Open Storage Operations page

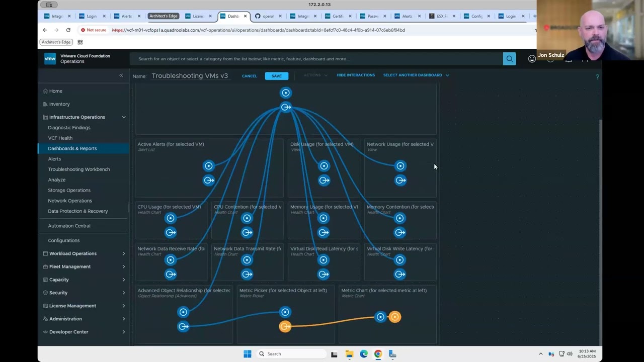[69, 190]
